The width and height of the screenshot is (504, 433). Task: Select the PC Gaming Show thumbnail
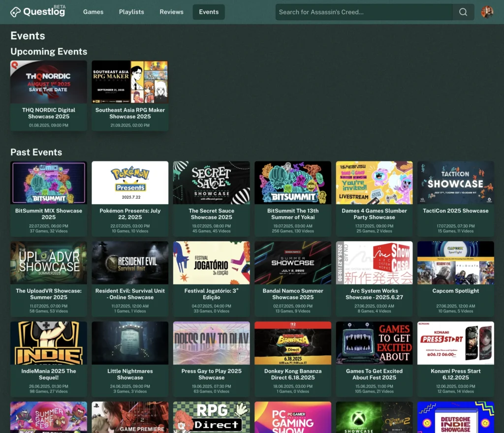(293, 417)
